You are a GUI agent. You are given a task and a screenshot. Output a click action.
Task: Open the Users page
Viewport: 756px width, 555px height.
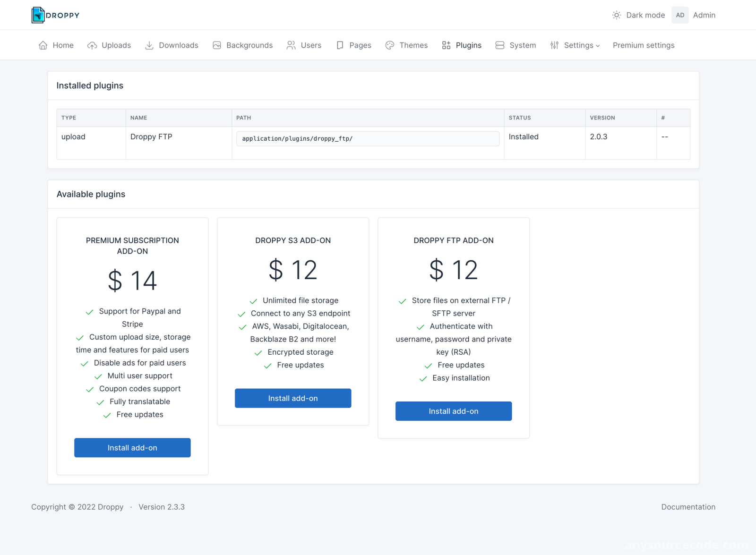pyautogui.click(x=304, y=45)
